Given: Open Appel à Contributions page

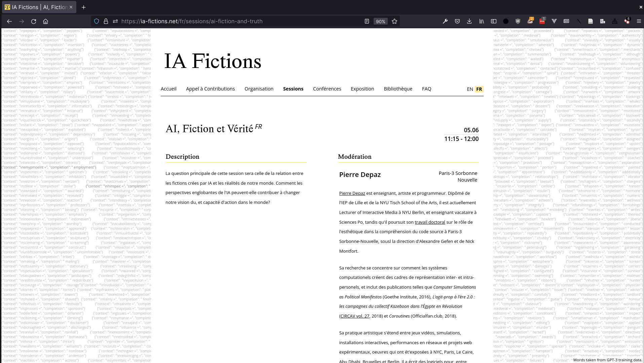Looking at the screenshot, I should (x=211, y=89).
